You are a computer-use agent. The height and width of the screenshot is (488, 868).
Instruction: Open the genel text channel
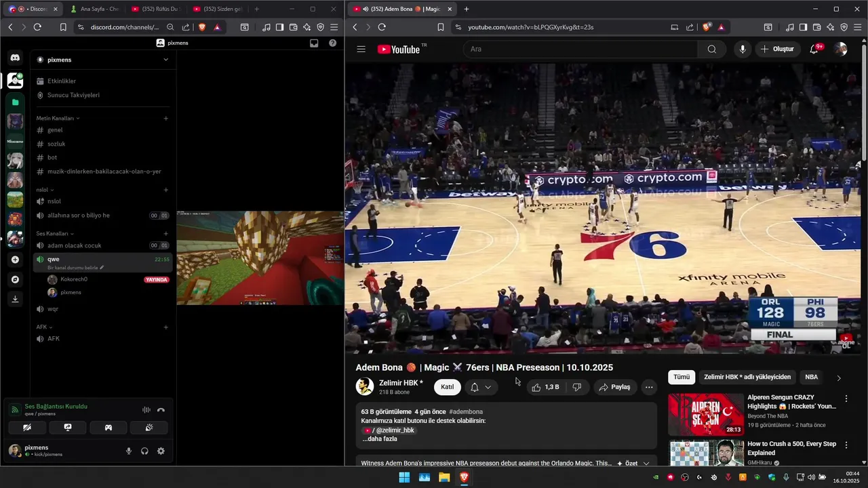pyautogui.click(x=102, y=129)
